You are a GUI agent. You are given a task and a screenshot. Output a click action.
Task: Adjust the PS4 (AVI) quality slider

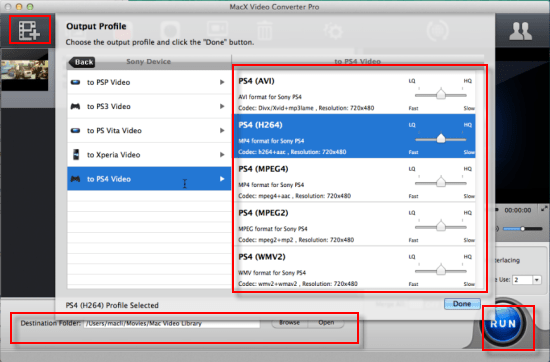[441, 95]
